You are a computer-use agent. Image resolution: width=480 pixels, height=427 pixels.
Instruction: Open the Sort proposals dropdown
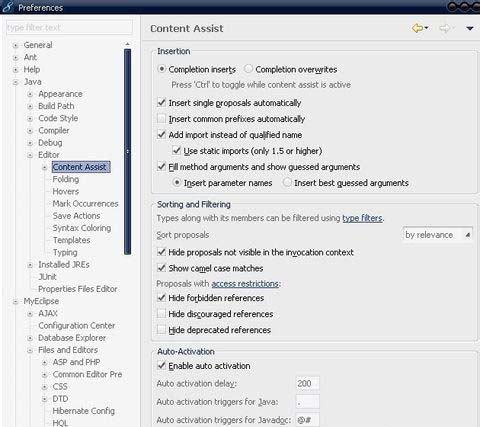[438, 235]
